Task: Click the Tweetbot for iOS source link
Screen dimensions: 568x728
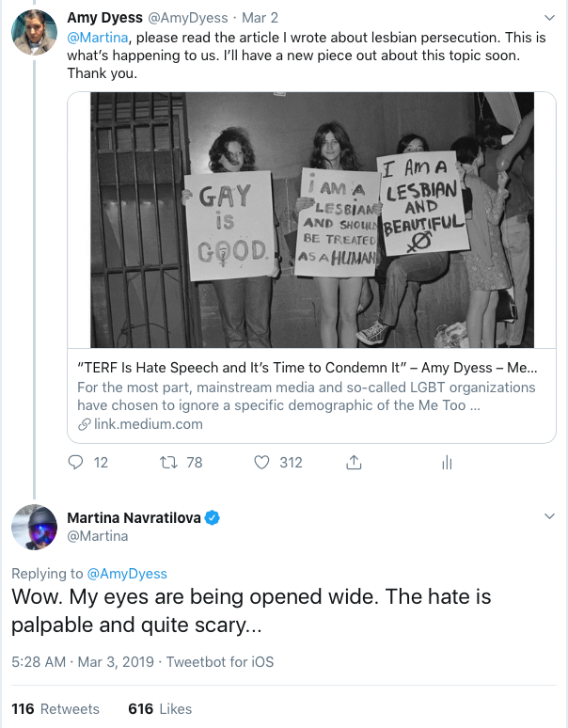Action: click(220, 661)
